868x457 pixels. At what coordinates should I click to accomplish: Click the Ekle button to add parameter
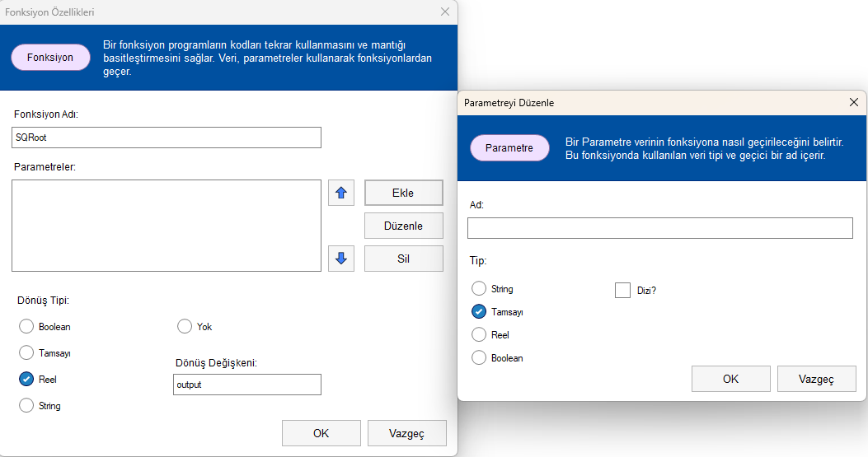(x=404, y=193)
